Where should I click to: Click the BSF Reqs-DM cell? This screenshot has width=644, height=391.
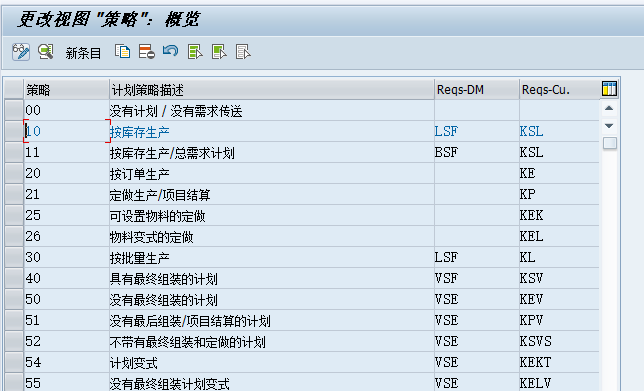click(476, 152)
